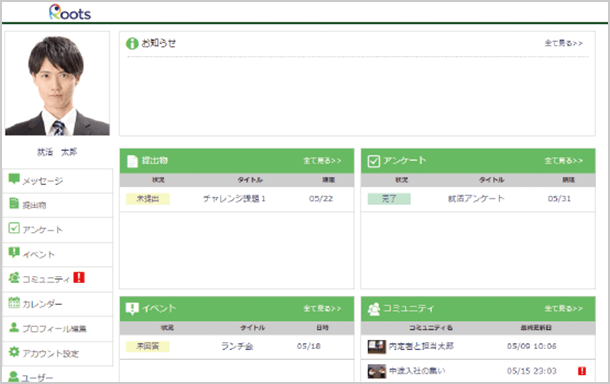
Task: Open the 内定者と担当太郎 community
Action: (x=421, y=346)
